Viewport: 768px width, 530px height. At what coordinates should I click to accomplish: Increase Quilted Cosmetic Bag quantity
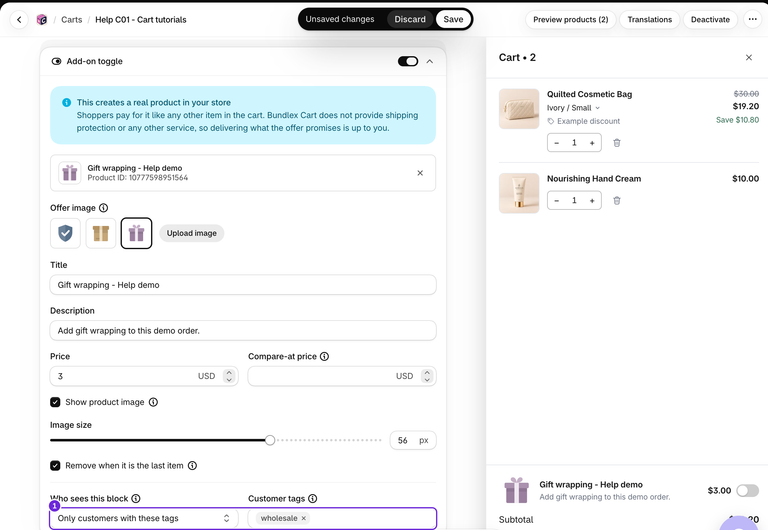592,143
